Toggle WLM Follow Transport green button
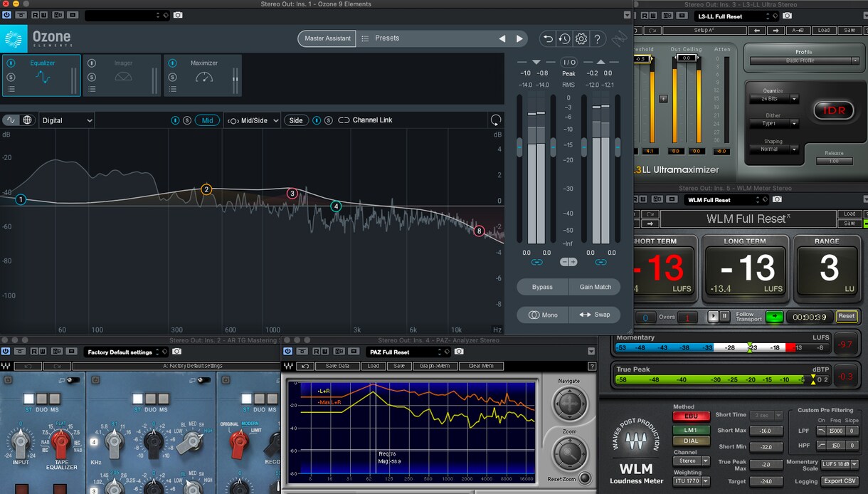868x494 pixels. (x=774, y=316)
